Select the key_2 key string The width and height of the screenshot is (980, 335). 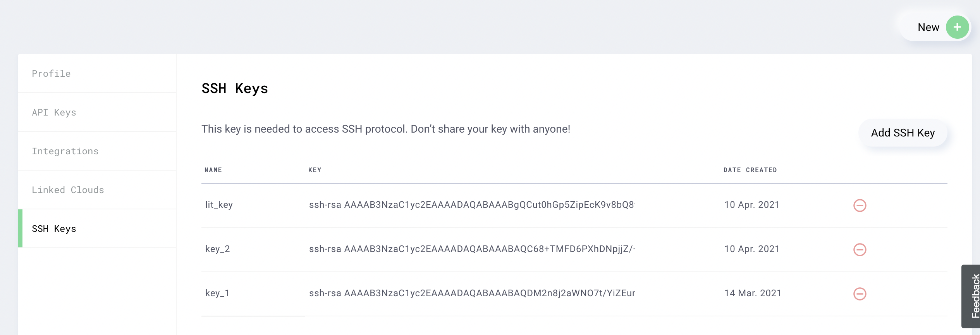tap(472, 249)
